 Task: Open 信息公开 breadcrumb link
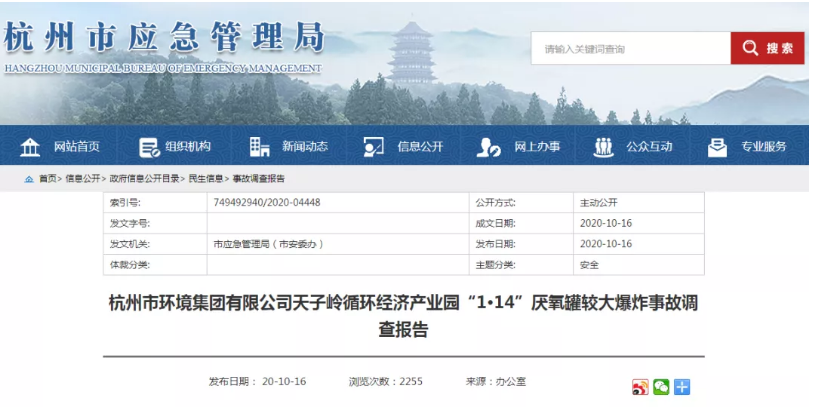(83, 179)
